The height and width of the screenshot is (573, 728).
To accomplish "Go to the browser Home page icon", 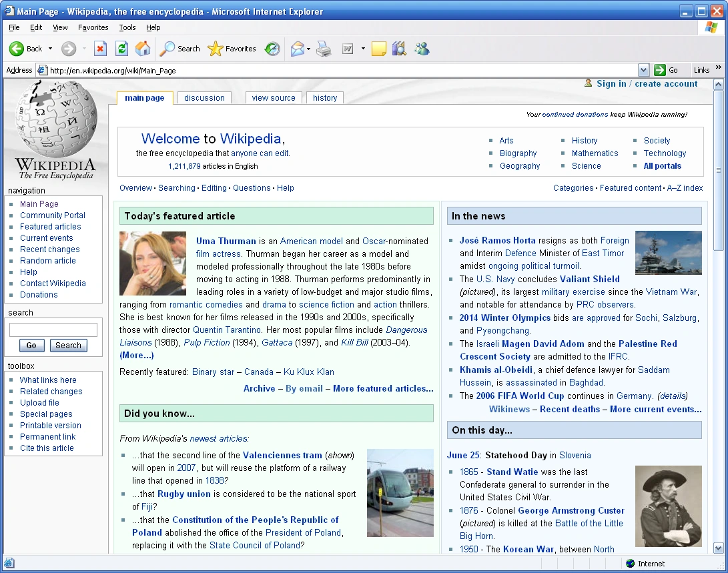I will pyautogui.click(x=143, y=49).
